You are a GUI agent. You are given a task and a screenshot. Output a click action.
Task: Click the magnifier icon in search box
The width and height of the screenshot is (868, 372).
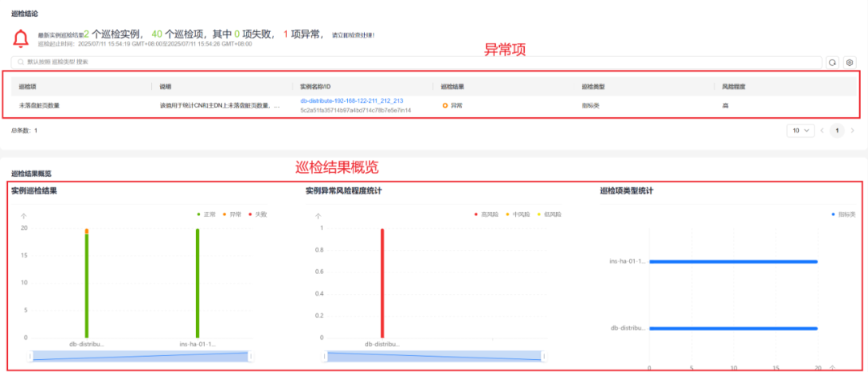click(x=20, y=63)
